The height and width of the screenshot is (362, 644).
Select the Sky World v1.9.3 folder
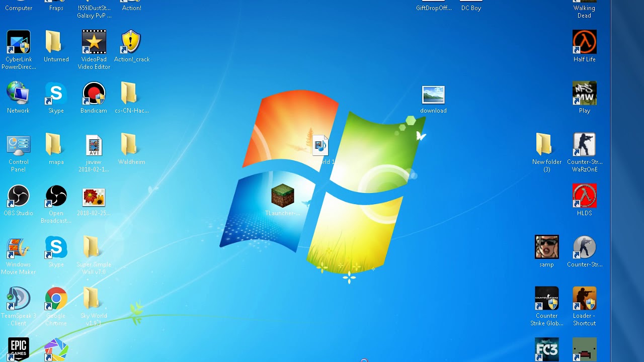click(x=92, y=299)
